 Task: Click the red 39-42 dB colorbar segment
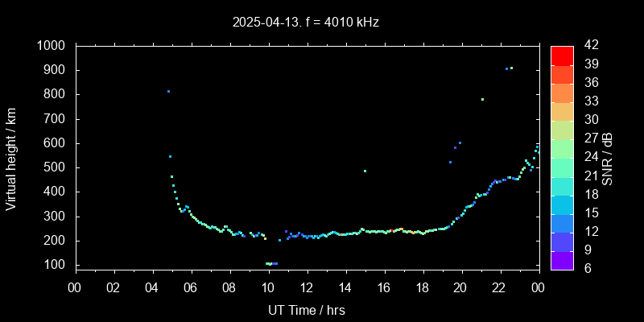coord(561,55)
